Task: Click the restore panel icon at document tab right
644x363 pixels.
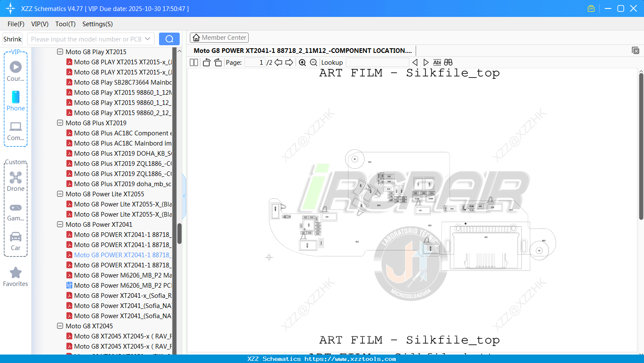Action: [636, 50]
